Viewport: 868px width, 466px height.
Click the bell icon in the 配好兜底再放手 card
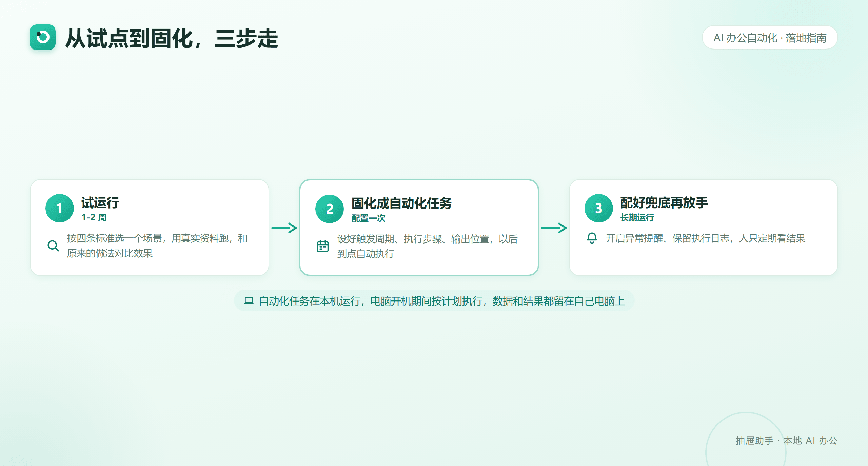592,238
